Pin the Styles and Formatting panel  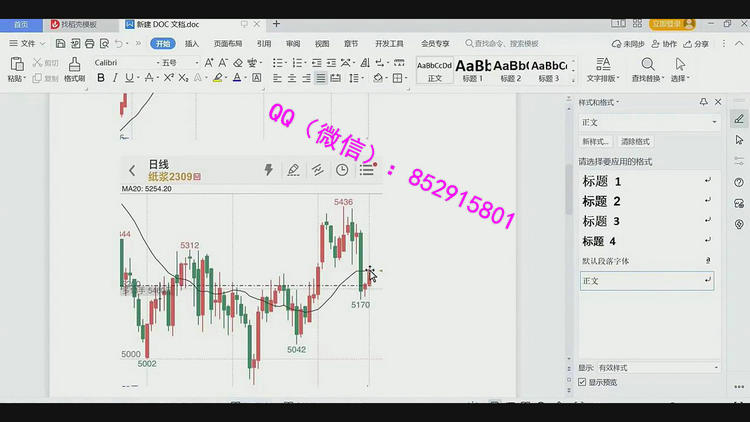coord(705,102)
